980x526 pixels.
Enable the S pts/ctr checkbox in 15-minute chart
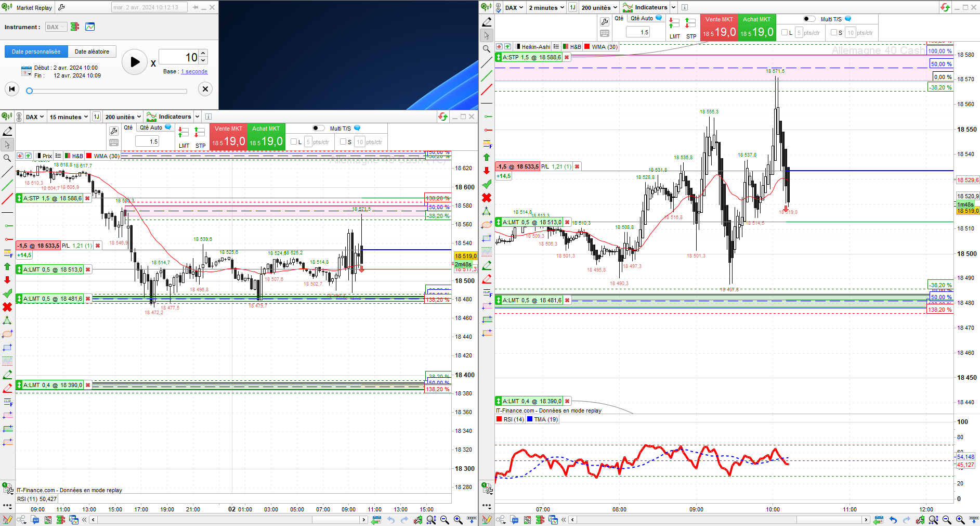tap(343, 142)
